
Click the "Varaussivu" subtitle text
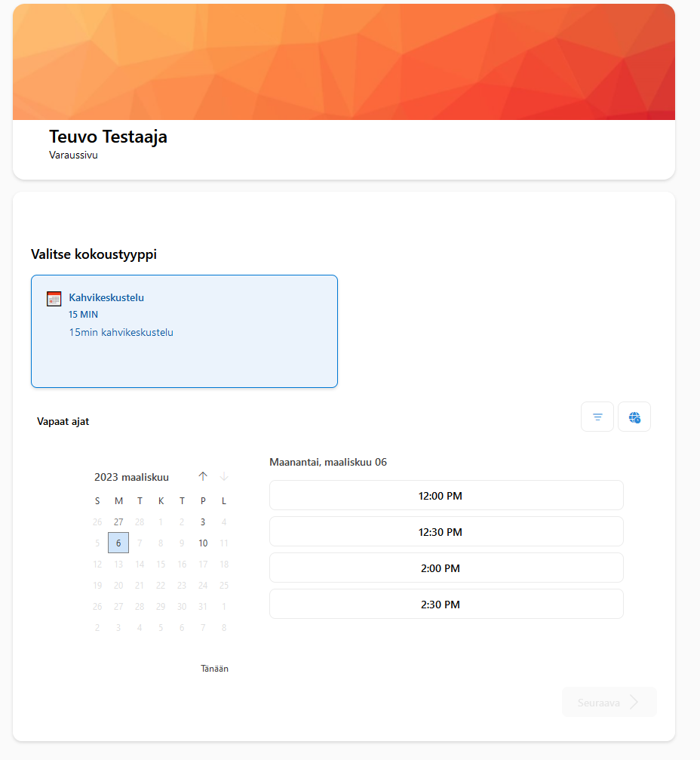tap(73, 155)
